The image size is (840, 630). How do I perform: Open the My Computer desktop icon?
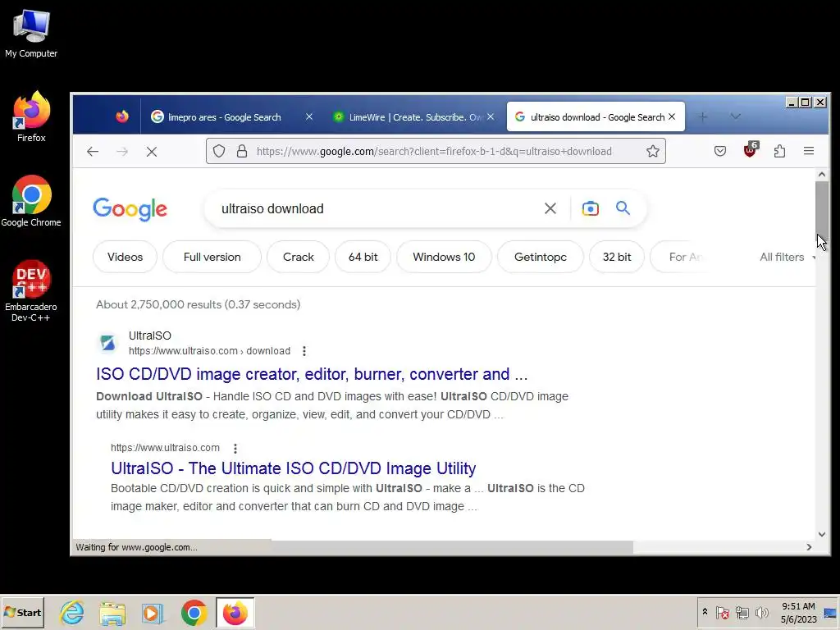tap(31, 33)
